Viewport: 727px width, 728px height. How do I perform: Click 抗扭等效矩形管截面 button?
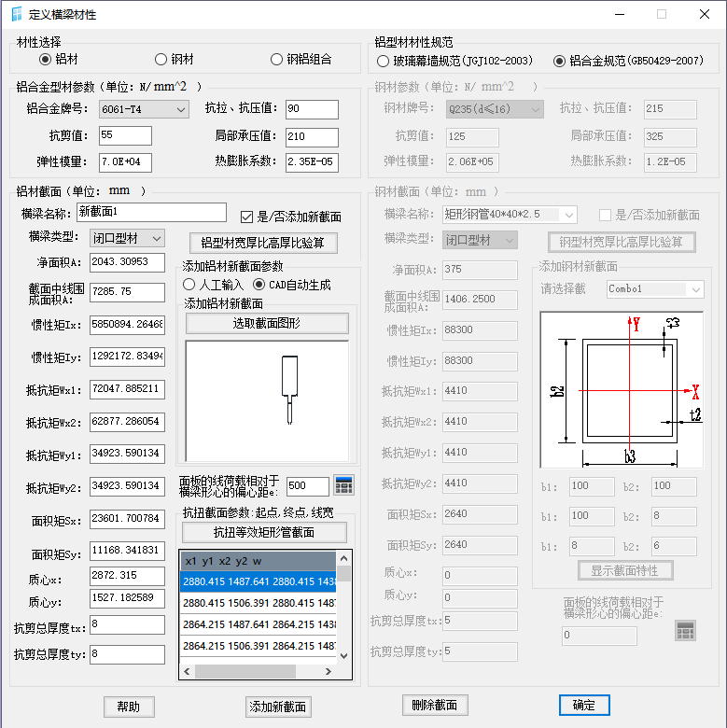[x=264, y=532]
